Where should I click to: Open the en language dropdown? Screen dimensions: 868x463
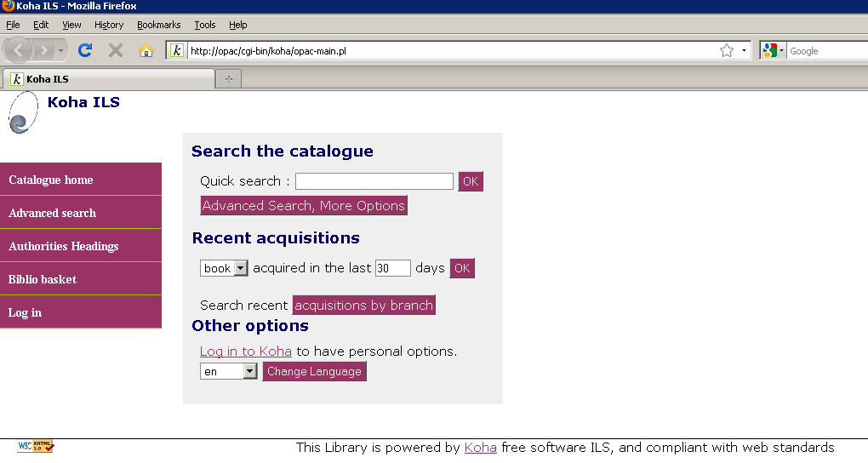coord(229,371)
